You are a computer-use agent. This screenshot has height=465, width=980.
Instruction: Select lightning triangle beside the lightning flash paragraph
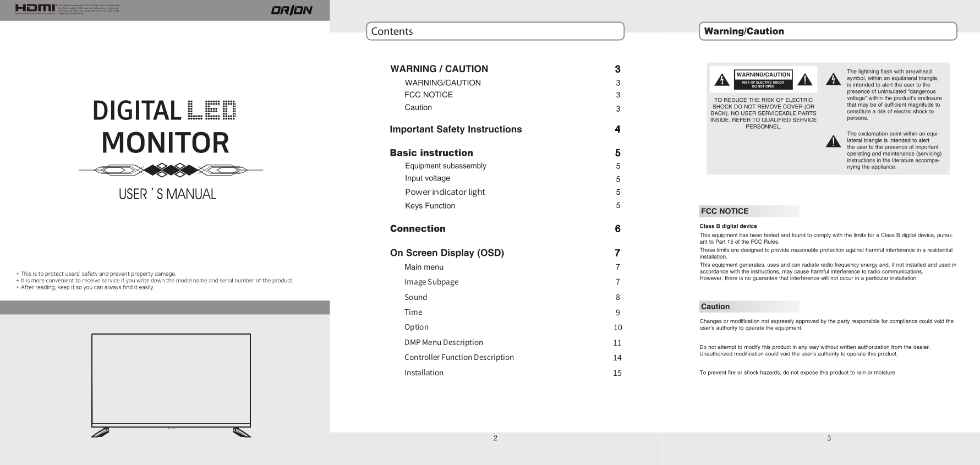pyautogui.click(x=834, y=79)
